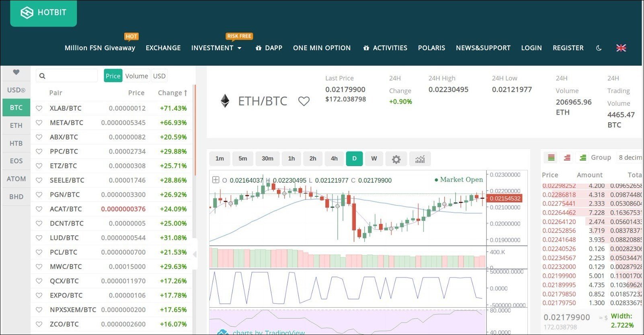644x335 pixels.
Task: Click the Ethereum coin icon
Action: (x=225, y=101)
